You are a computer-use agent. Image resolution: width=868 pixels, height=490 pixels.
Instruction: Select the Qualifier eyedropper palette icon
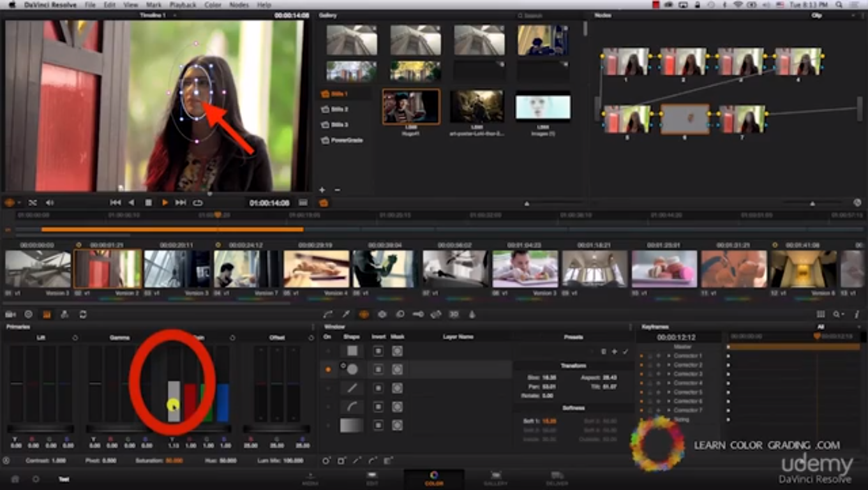[346, 315]
